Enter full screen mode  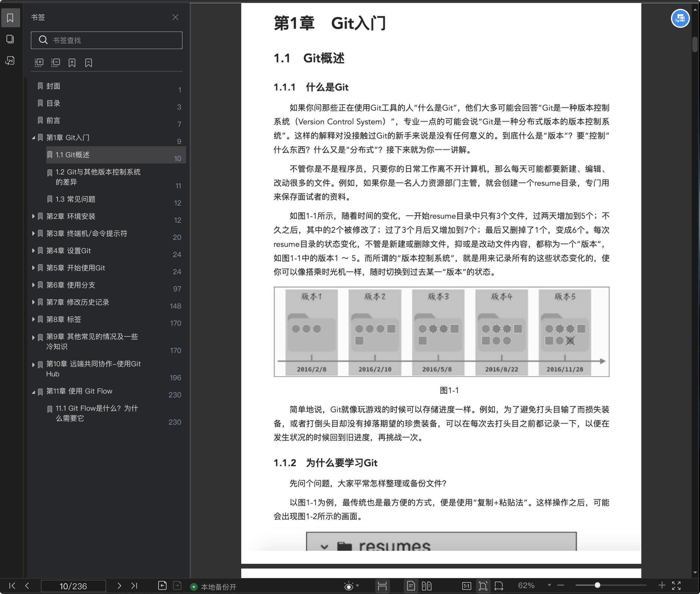[x=676, y=586]
